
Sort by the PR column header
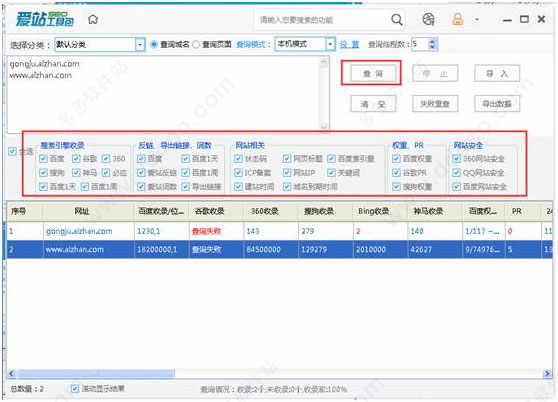[x=524, y=211]
